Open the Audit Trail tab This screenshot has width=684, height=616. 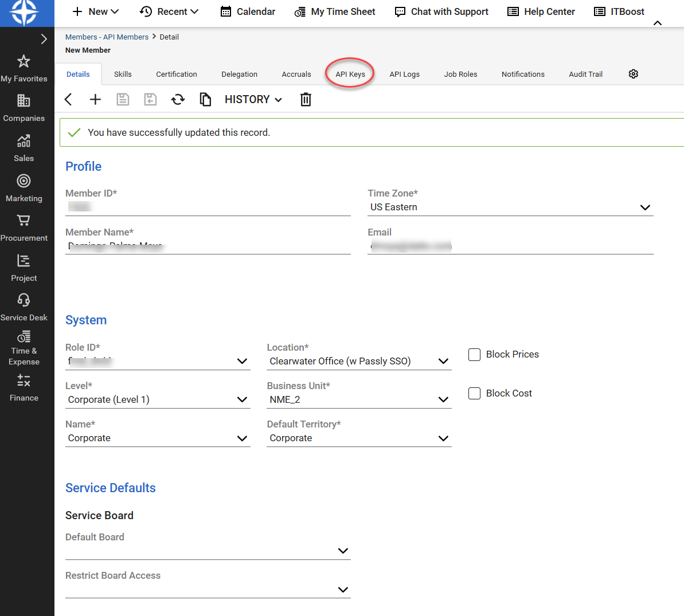tap(585, 74)
